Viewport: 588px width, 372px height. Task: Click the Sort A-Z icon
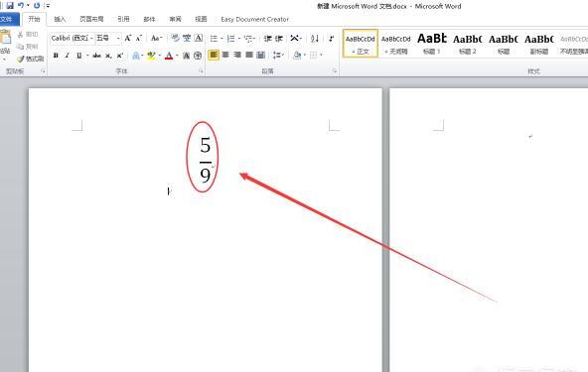click(315, 39)
